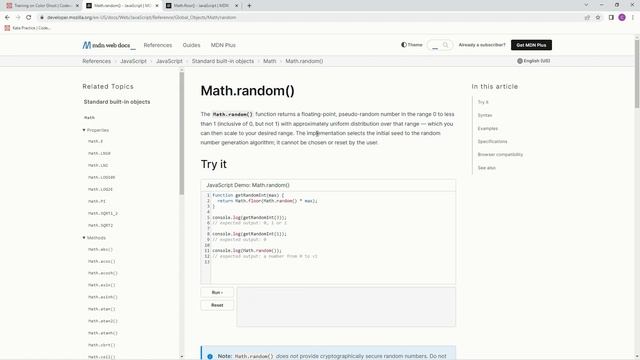Open the English (US) language selector

533,61
